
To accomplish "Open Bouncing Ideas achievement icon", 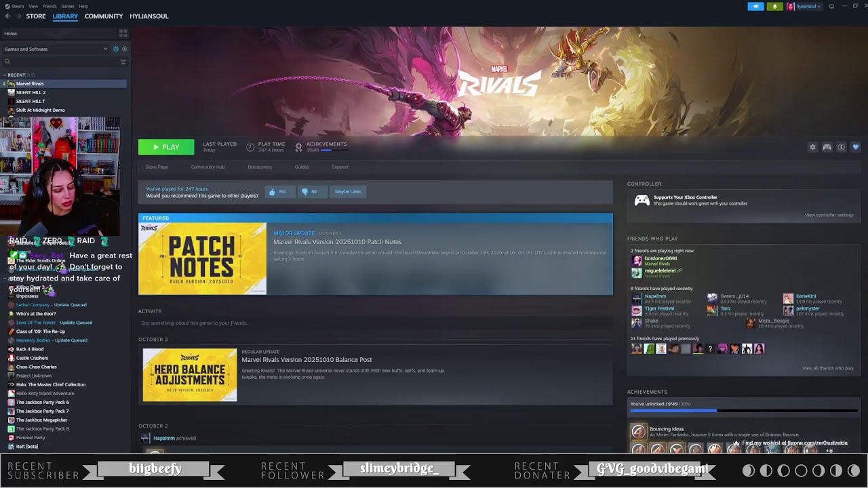I will coord(638,431).
